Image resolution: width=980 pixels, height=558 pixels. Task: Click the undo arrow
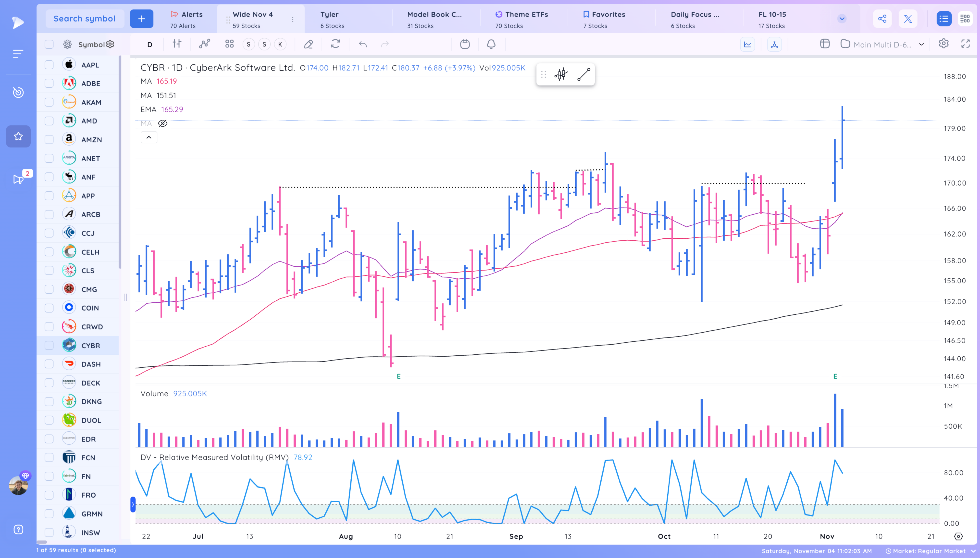point(363,44)
